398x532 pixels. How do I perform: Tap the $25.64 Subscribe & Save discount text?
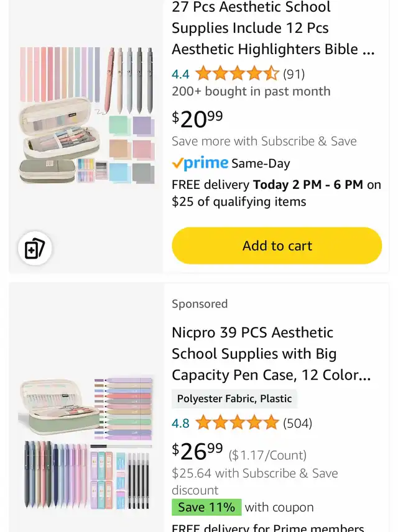[255, 474]
